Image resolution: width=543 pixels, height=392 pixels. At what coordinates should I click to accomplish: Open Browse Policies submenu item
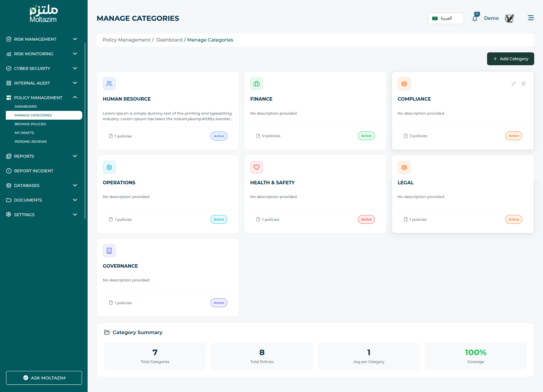click(30, 124)
